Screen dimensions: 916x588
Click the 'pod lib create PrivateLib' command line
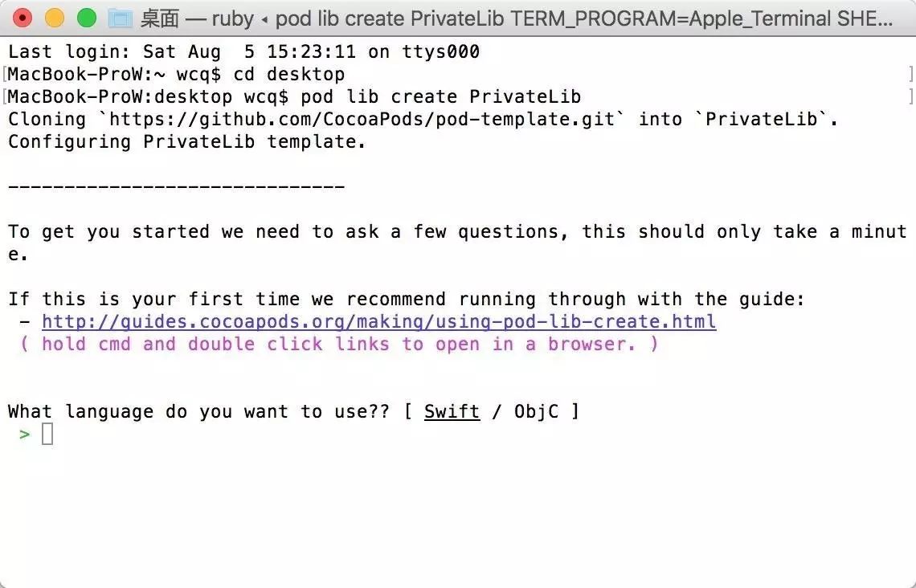click(x=294, y=97)
